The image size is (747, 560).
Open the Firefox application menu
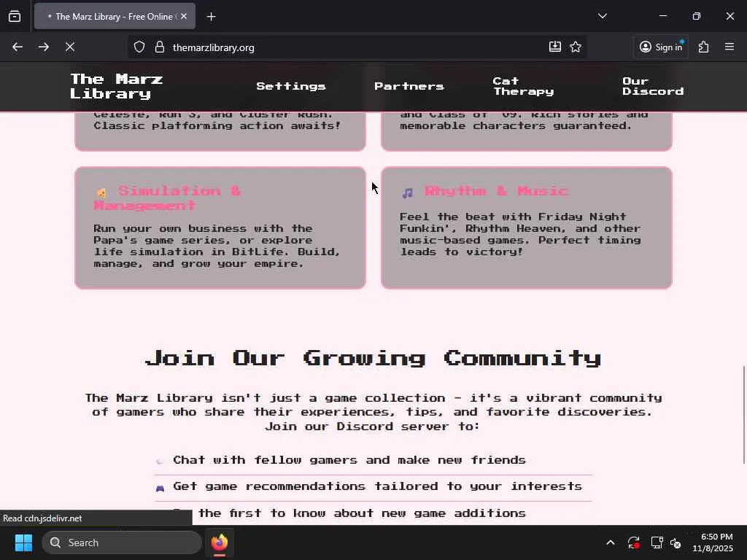pos(729,47)
